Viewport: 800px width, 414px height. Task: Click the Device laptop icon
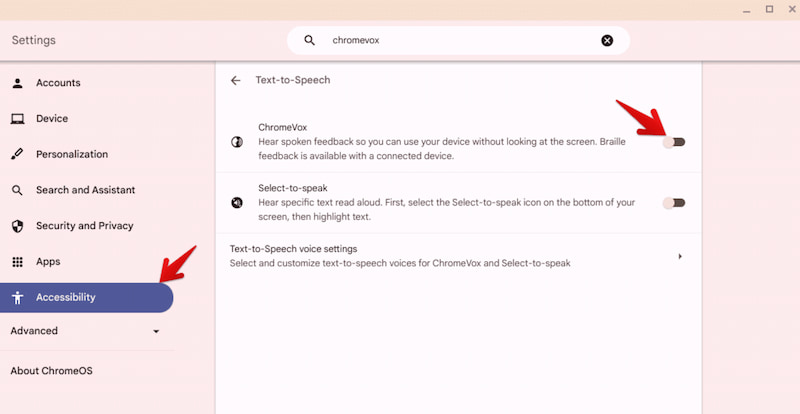(17, 118)
